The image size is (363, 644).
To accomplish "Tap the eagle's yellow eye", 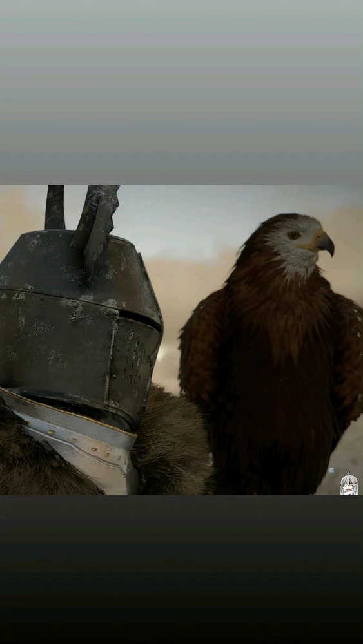I will point(293,235).
